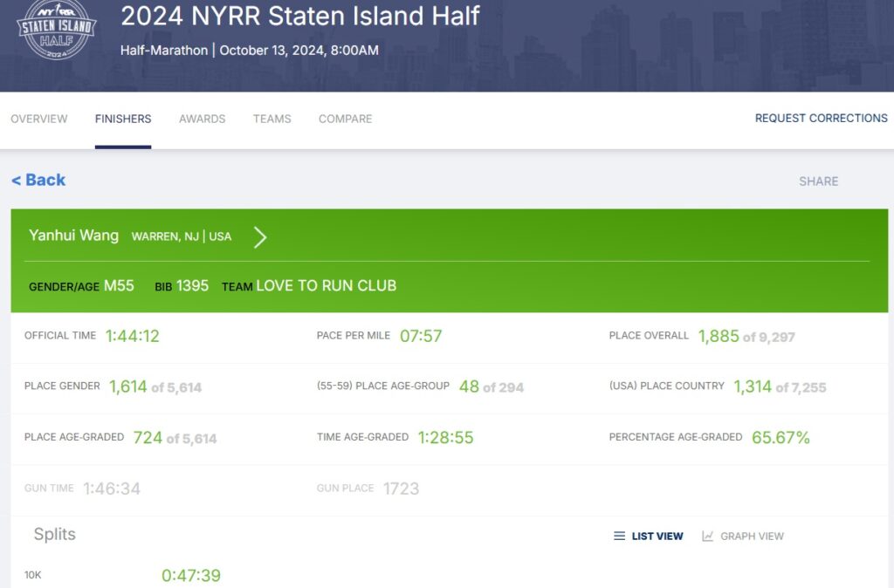Open the Overview tab
Viewport: 894px width, 588px height.
click(x=38, y=119)
